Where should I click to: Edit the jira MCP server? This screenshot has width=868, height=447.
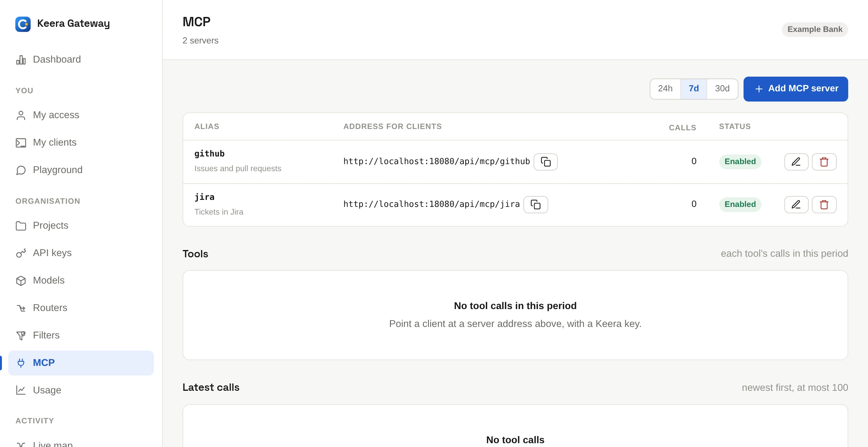pos(796,205)
